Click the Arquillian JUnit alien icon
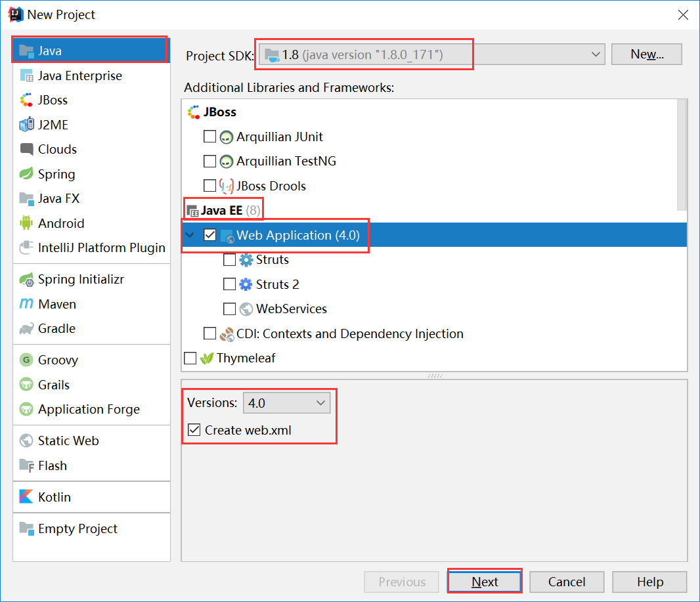The image size is (700, 602). pyautogui.click(x=227, y=137)
